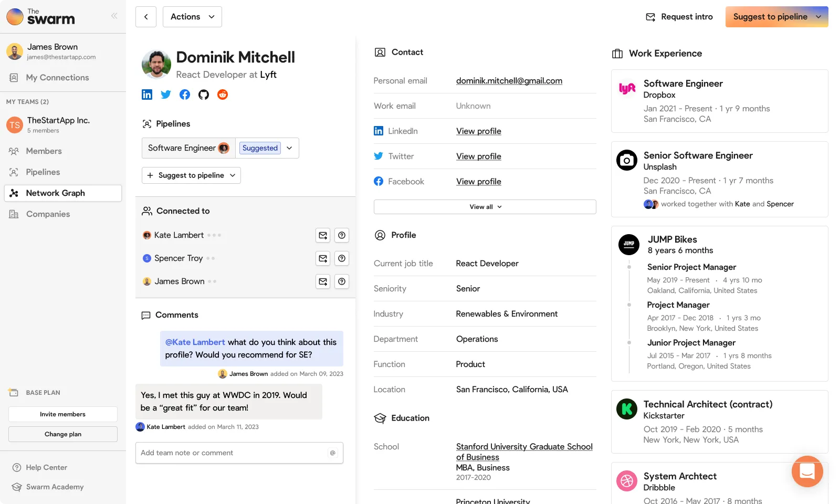Click the @ mention icon in comment box

coord(332,453)
